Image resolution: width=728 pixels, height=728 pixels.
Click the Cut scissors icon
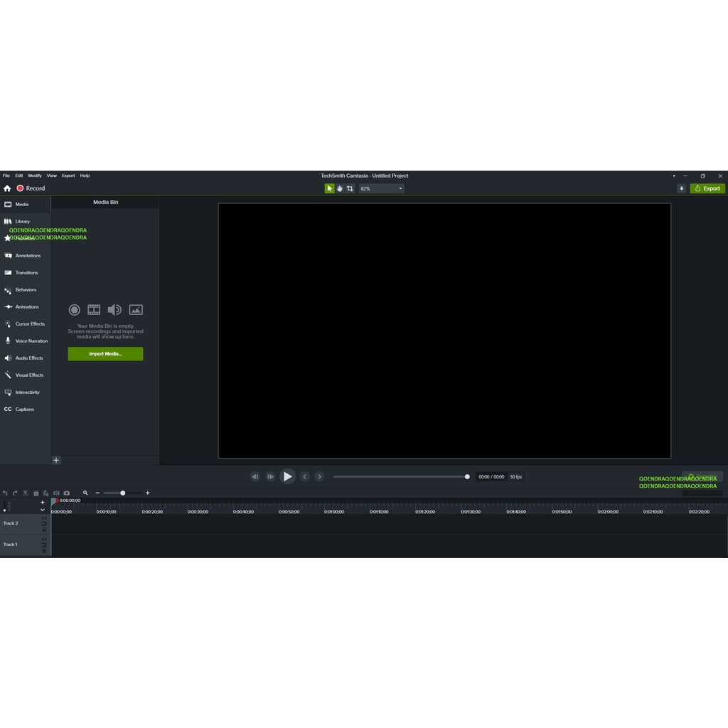coord(25,493)
